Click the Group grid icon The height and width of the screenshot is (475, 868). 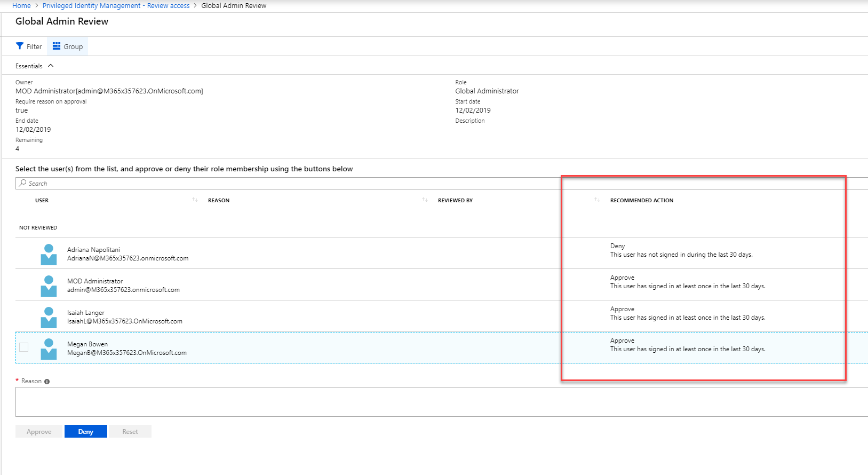click(57, 46)
